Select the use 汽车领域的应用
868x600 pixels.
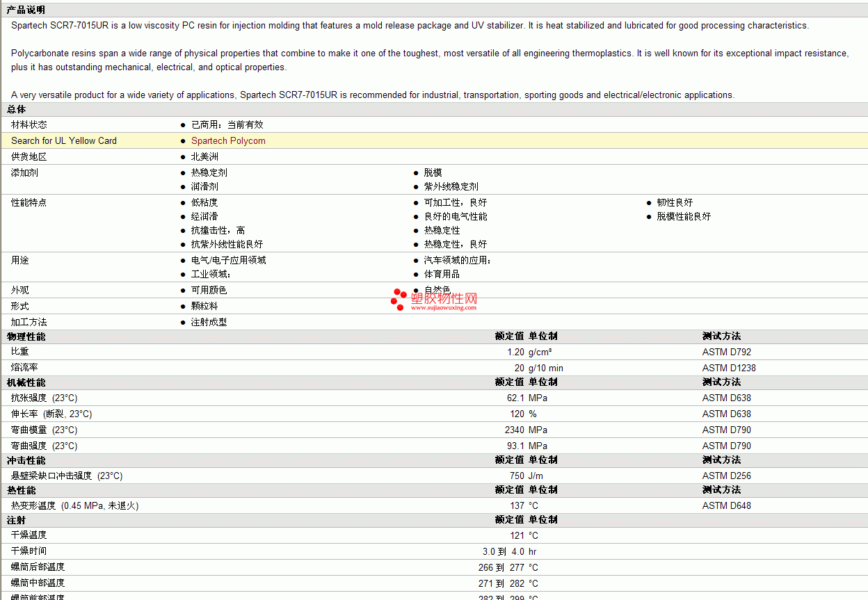point(456,260)
